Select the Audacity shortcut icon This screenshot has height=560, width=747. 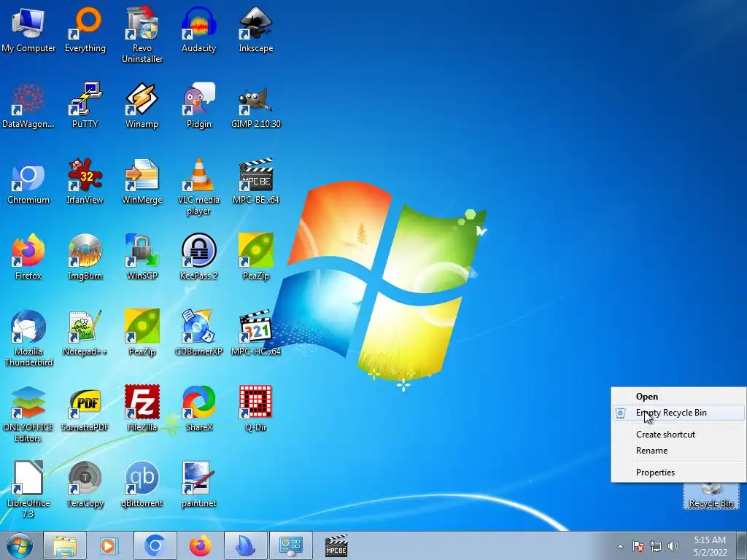click(x=198, y=29)
